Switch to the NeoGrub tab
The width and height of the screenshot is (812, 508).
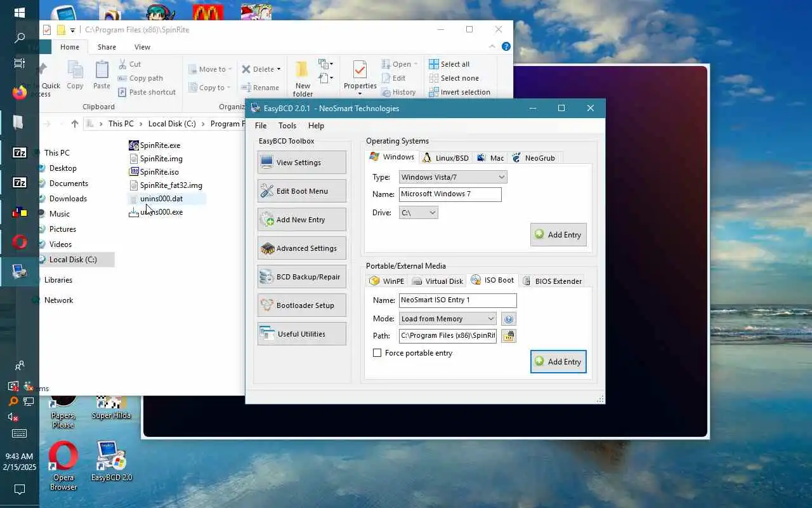[534, 158]
